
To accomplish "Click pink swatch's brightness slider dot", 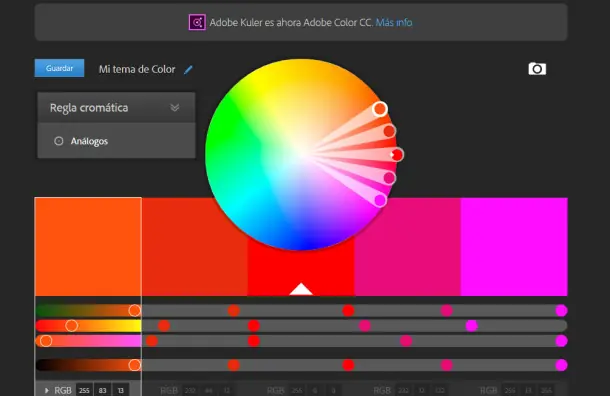I will pos(447,365).
